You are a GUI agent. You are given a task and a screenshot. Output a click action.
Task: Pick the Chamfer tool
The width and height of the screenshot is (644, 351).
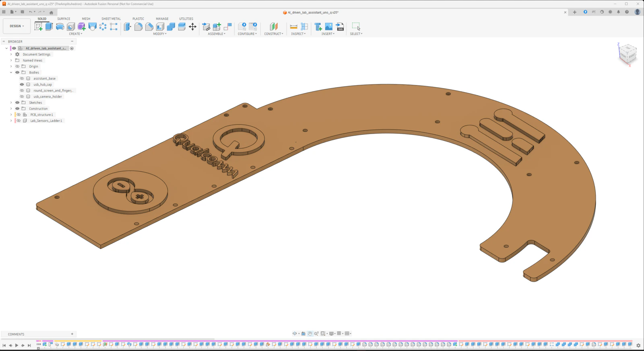pyautogui.click(x=149, y=27)
